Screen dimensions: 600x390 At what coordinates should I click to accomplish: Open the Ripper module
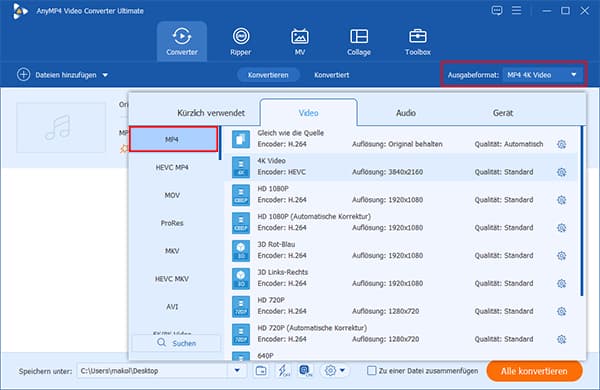(x=241, y=41)
